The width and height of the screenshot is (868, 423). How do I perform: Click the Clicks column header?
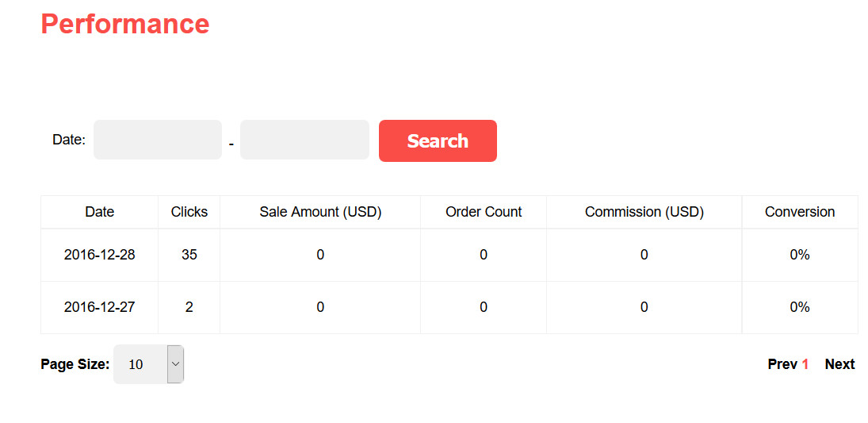[189, 212]
